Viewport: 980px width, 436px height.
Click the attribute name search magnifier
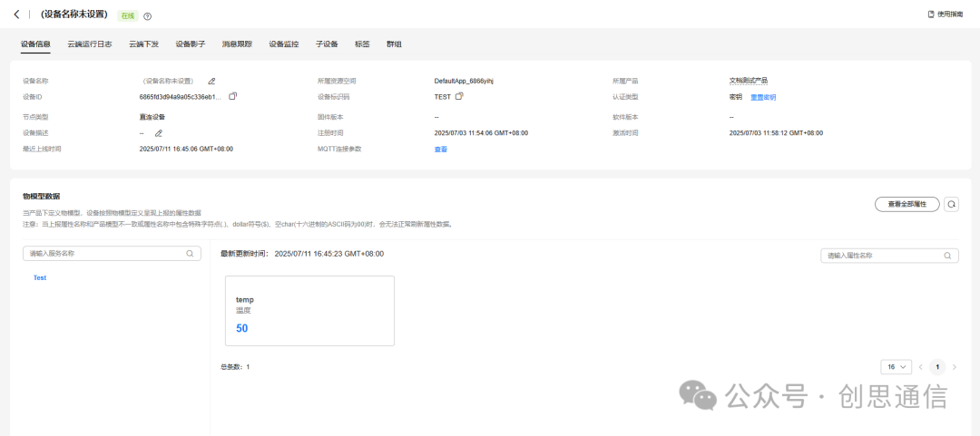point(947,256)
